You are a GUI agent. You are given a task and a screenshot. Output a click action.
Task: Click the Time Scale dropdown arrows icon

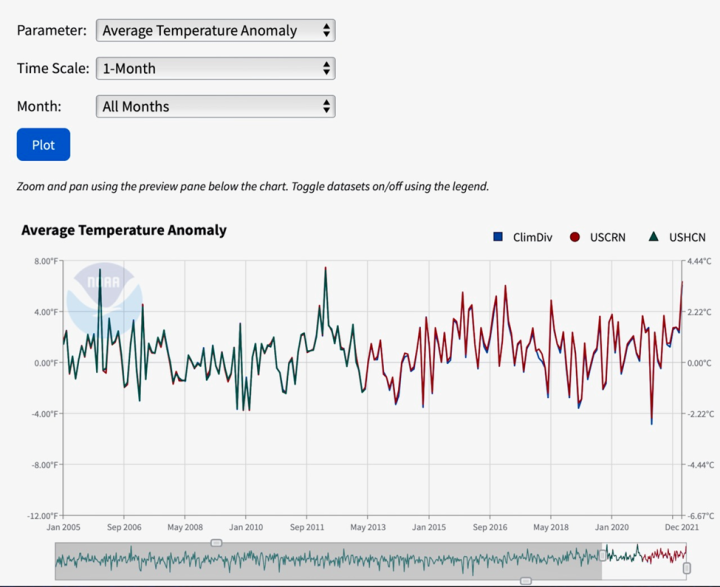point(327,68)
